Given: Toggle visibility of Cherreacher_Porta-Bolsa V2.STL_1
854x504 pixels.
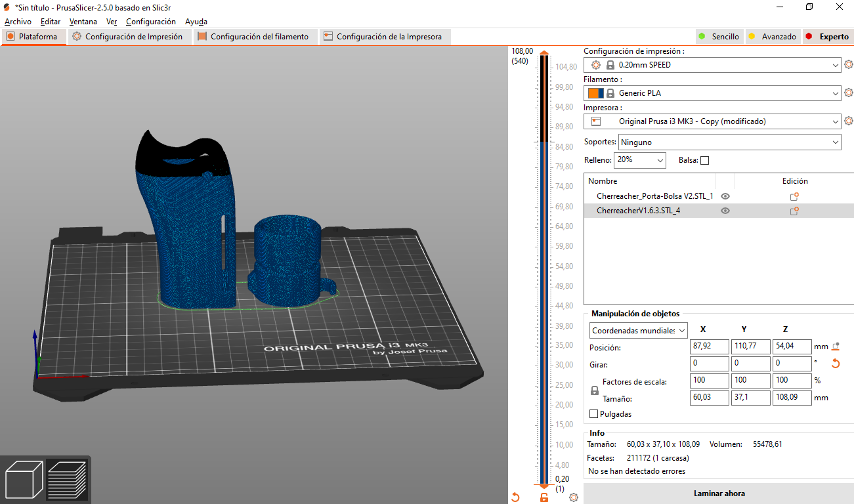Looking at the screenshot, I should 725,196.
